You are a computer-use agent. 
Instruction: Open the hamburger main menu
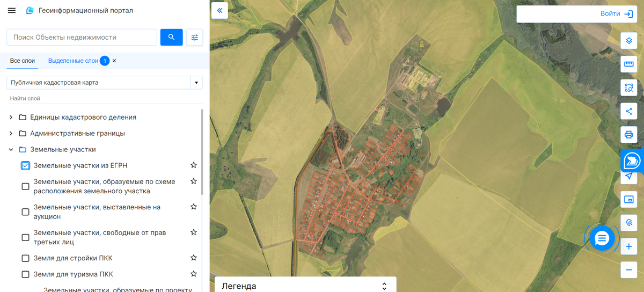[12, 11]
